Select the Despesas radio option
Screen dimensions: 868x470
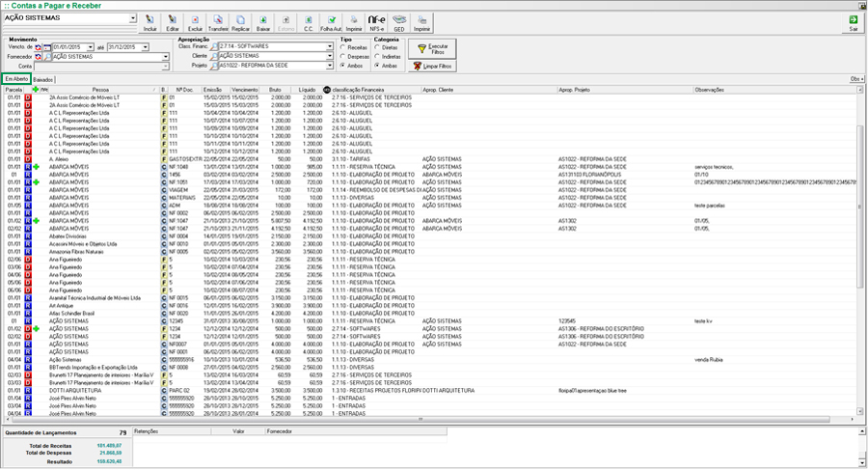tap(342, 56)
